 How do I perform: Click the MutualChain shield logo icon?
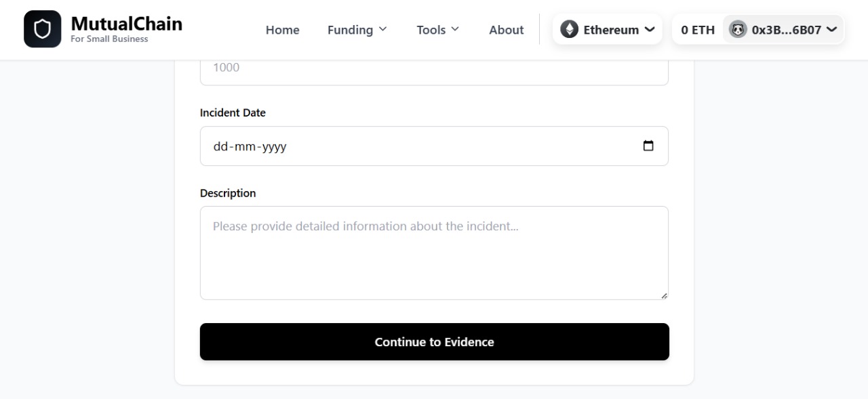coord(42,29)
